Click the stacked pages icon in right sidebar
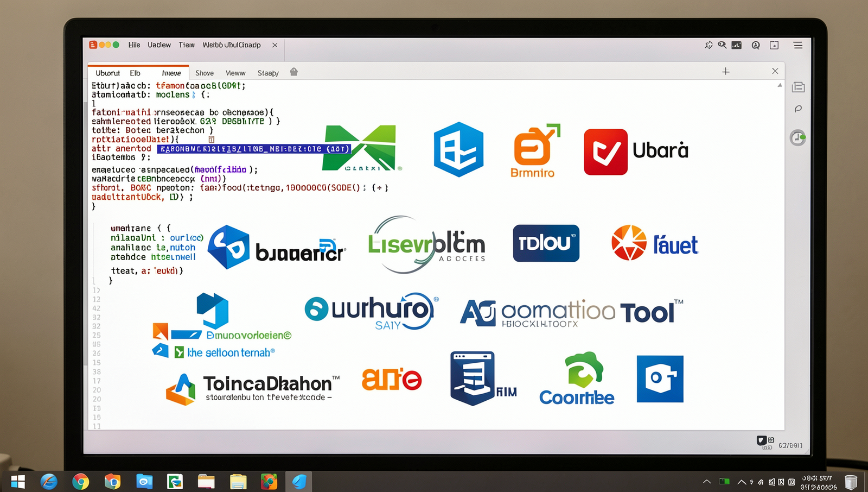868x492 pixels. click(x=798, y=87)
